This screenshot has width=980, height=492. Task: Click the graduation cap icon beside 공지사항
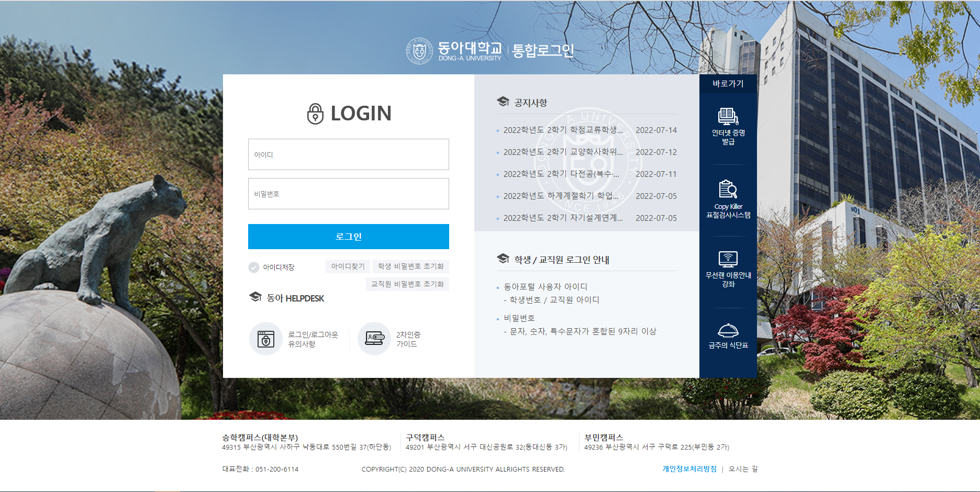[x=503, y=102]
